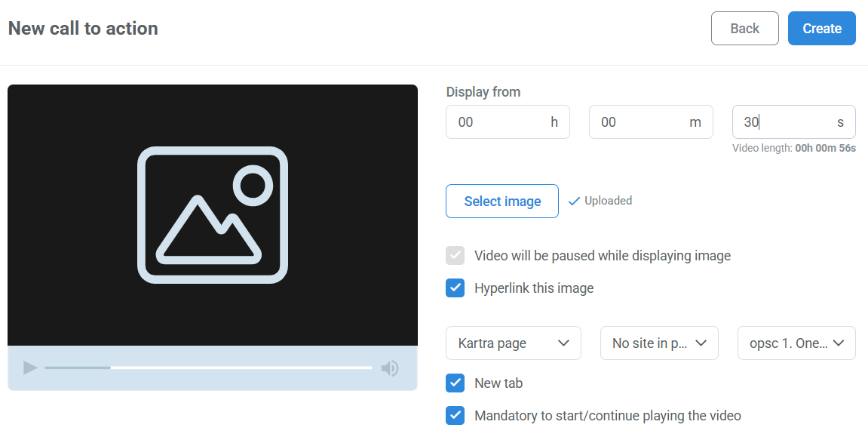Image resolution: width=868 pixels, height=440 pixels.
Task: Disable the 'Hyperlink this image' checkbox
Action: point(455,288)
